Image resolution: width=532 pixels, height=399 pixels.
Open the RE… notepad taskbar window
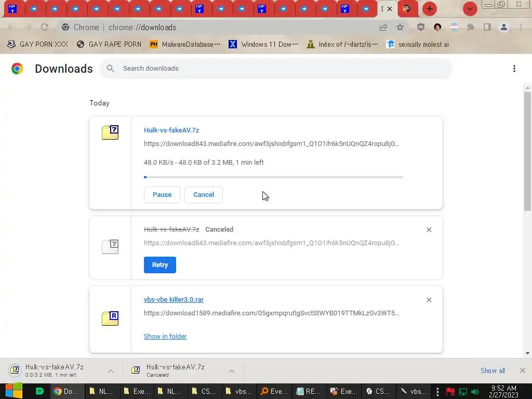tap(309, 391)
